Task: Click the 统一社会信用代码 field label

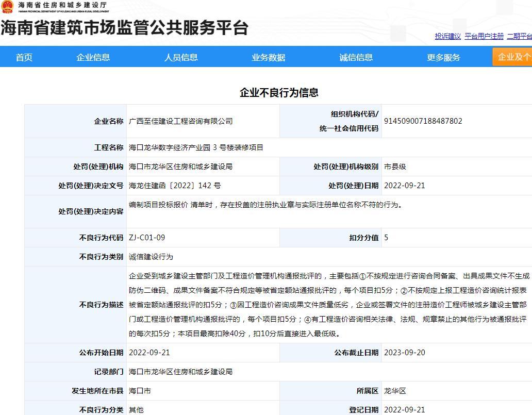Action: point(349,128)
